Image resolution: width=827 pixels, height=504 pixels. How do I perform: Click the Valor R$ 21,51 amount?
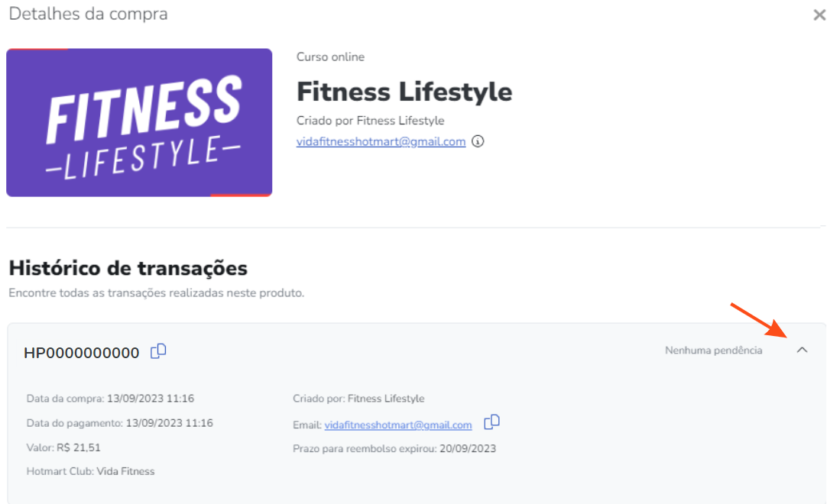[x=63, y=447]
